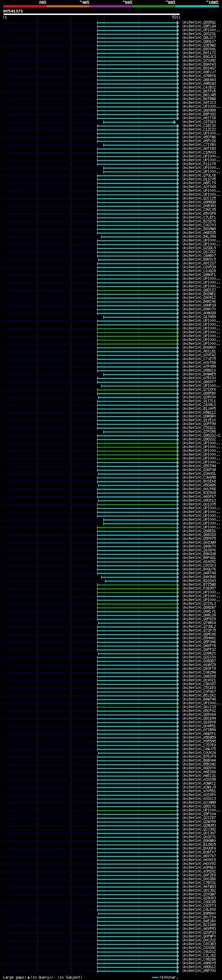Viewport: 222px width, 980px height.
Task: Choose the green-bar hit UniRef100_P36957
Action: [x=199, y=588]
